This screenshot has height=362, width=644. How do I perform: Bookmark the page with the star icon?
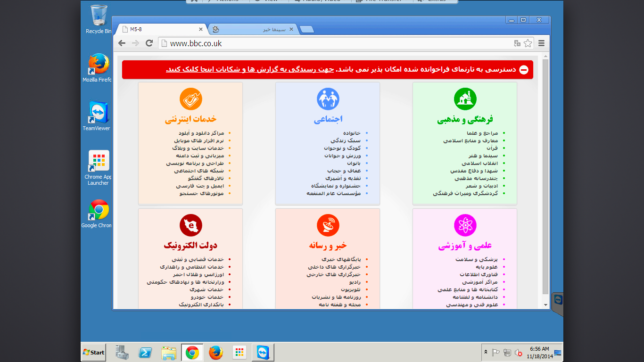click(x=528, y=43)
